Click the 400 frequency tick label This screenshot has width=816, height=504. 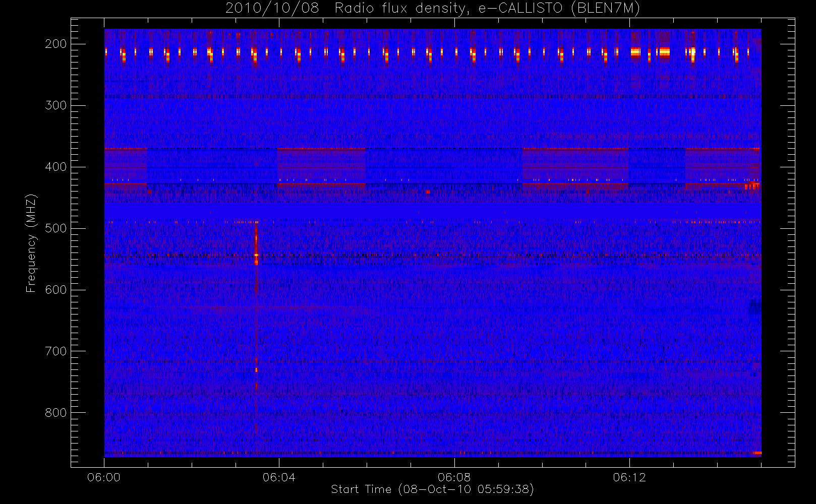[x=56, y=167]
